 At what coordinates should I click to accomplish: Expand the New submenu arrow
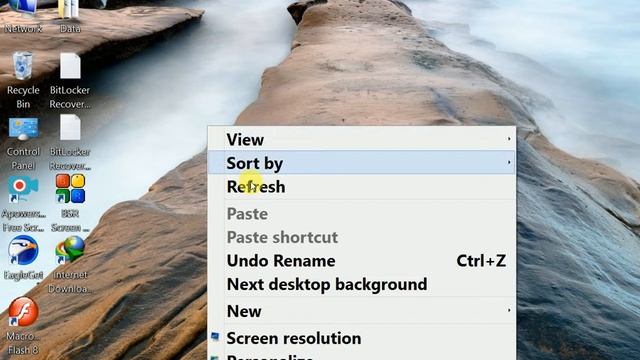[x=509, y=311]
